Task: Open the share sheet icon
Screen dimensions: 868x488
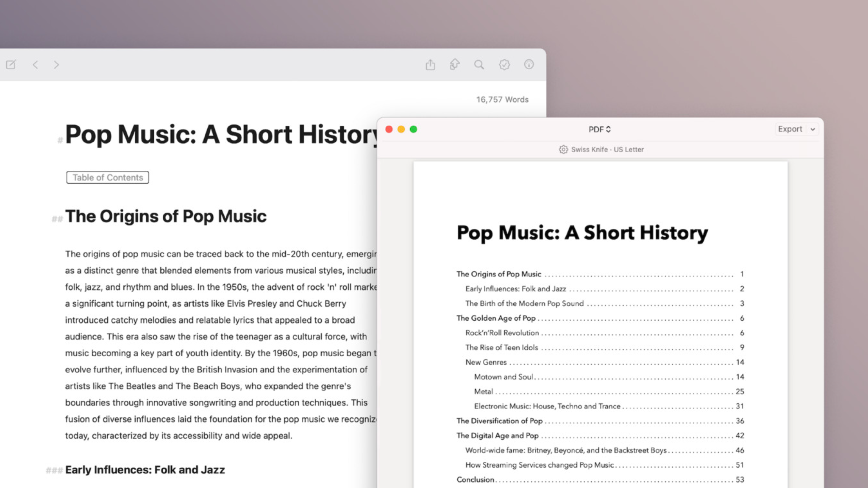Action: 431,65
